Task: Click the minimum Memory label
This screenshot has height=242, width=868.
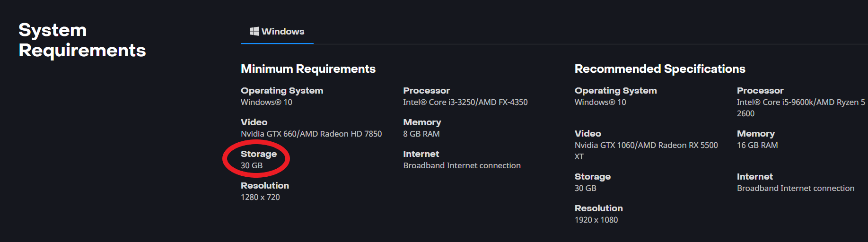Action: point(422,122)
